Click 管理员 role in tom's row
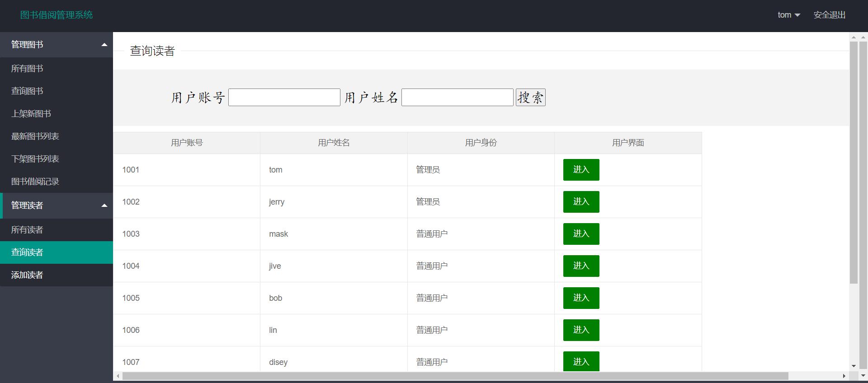Screen dimensions: 868x383 point(481,170)
